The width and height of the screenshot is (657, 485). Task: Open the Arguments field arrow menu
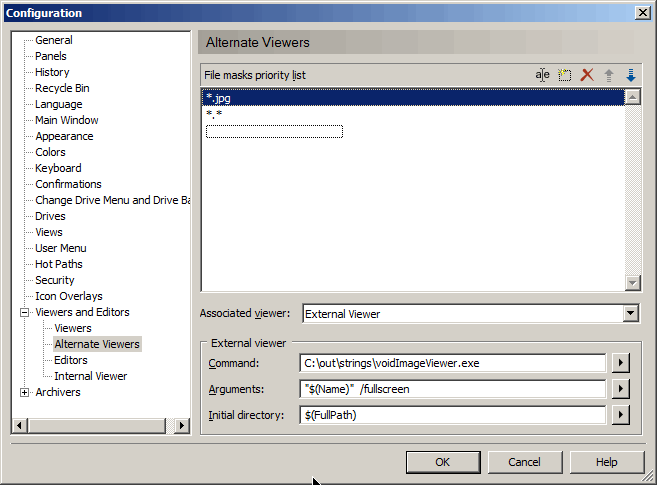click(621, 389)
